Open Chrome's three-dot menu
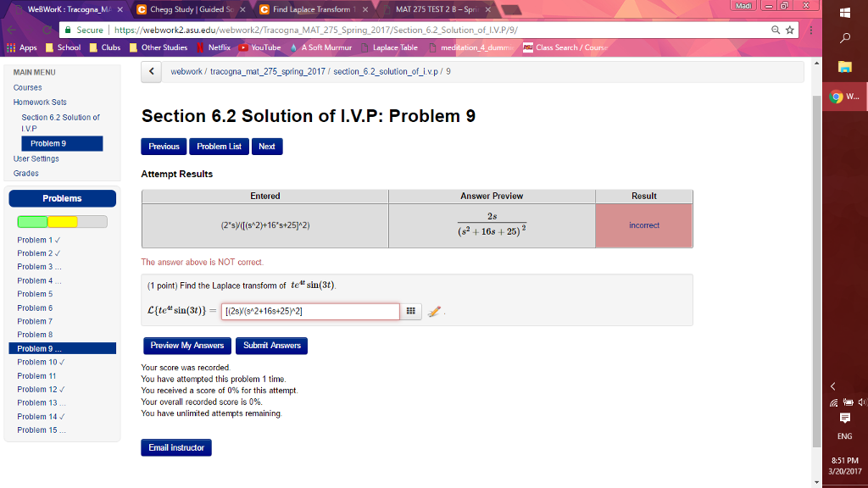 pyautogui.click(x=811, y=30)
